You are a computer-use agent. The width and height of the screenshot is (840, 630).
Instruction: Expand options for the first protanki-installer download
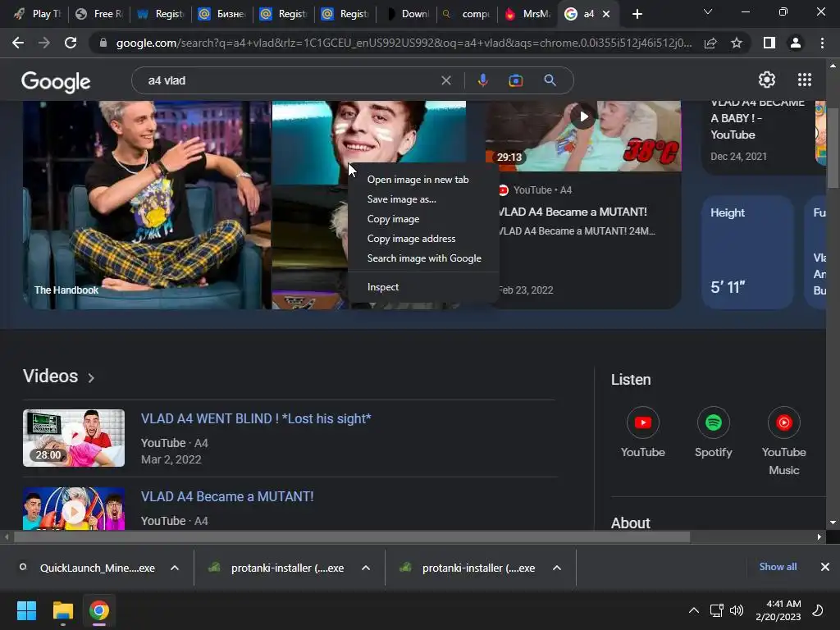pos(366,568)
